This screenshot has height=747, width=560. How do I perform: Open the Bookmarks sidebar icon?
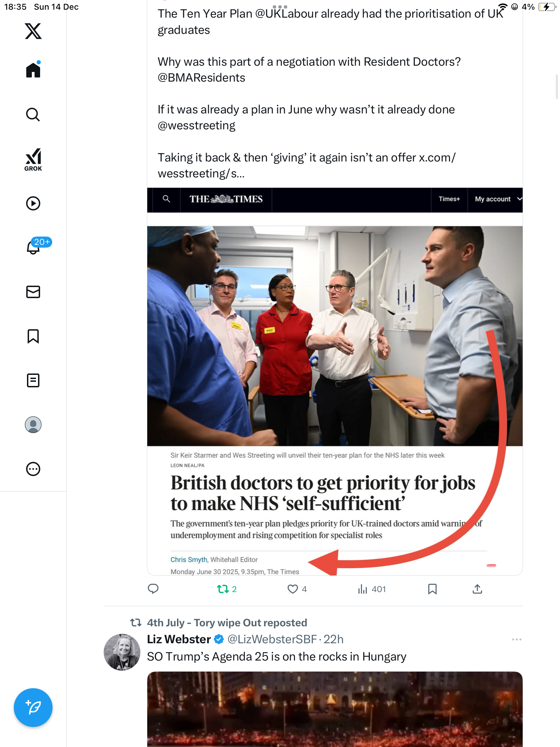(33, 336)
